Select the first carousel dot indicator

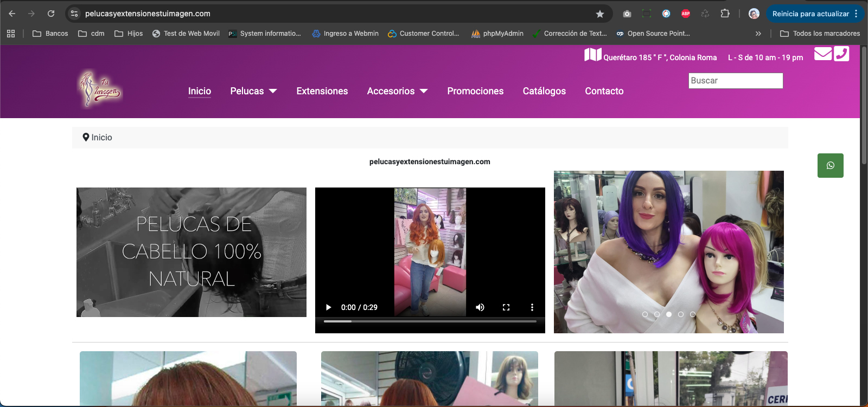tap(645, 314)
